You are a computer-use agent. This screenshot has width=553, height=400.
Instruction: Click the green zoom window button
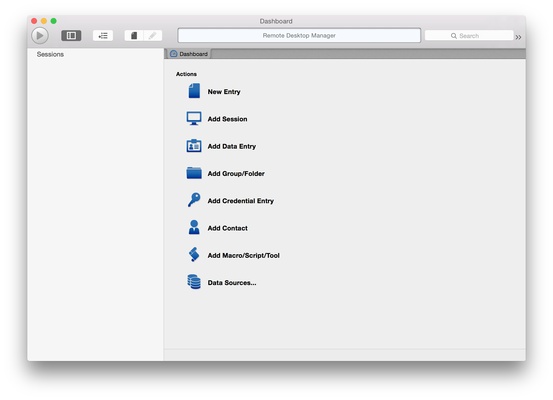[54, 21]
